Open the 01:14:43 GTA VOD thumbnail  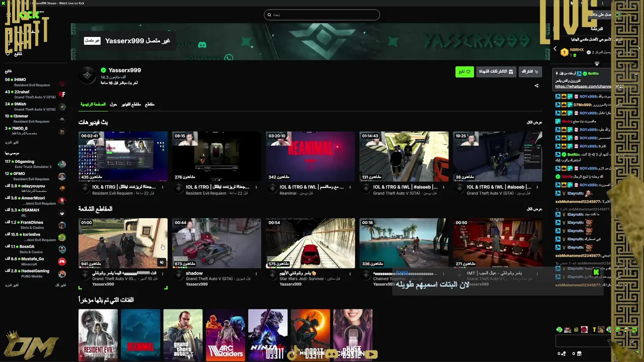point(404,156)
